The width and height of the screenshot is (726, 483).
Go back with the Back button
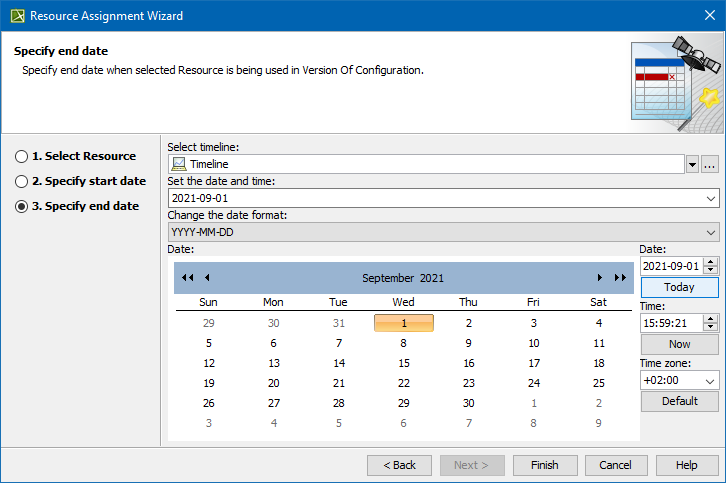[x=399, y=465]
